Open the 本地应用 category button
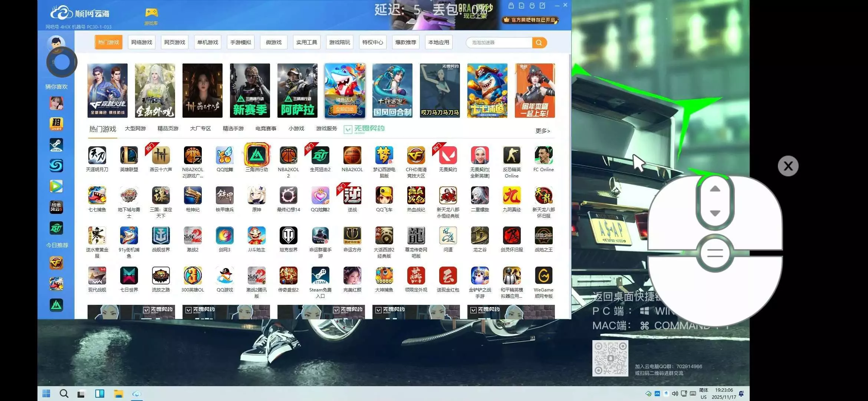This screenshot has width=868, height=401. tap(438, 42)
